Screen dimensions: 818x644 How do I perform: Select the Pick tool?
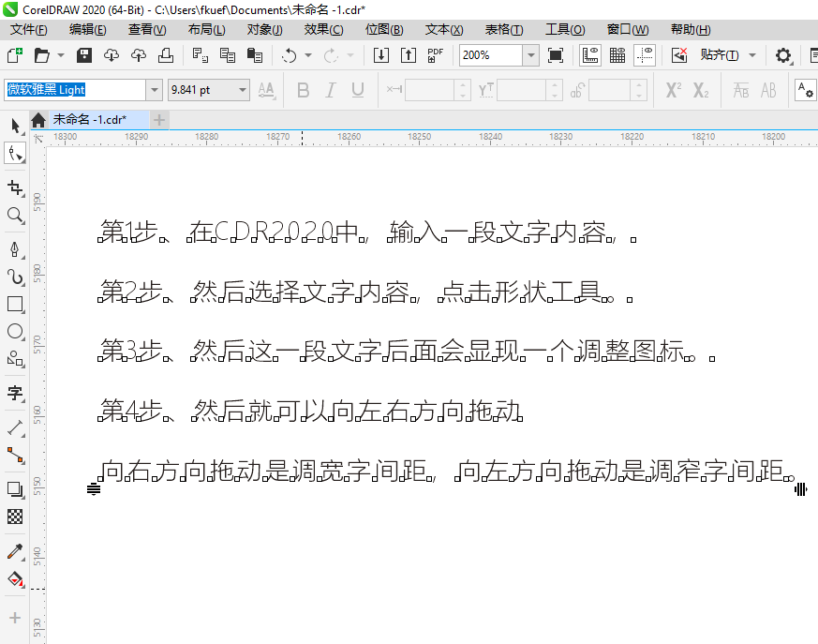15,126
